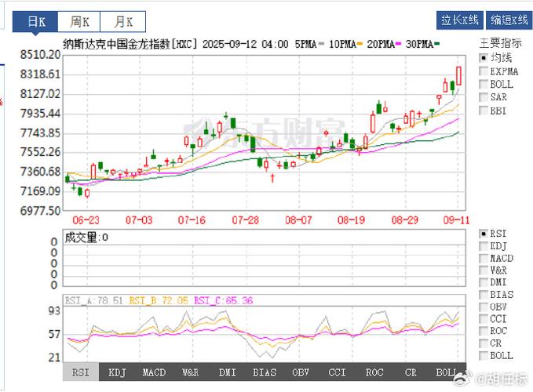Switch to the 周K weekly chart tab
The width and height of the screenshot is (533, 392).
(x=79, y=21)
